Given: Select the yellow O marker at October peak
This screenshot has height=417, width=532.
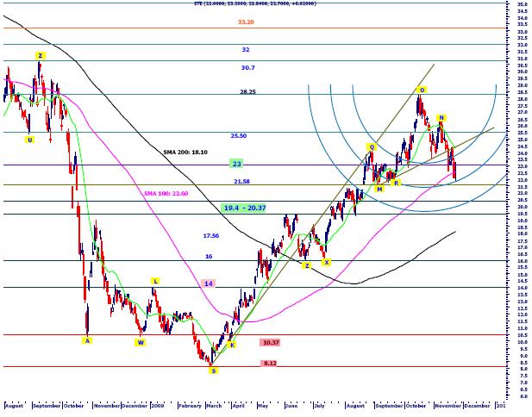Looking at the screenshot, I should pyautogui.click(x=422, y=90).
